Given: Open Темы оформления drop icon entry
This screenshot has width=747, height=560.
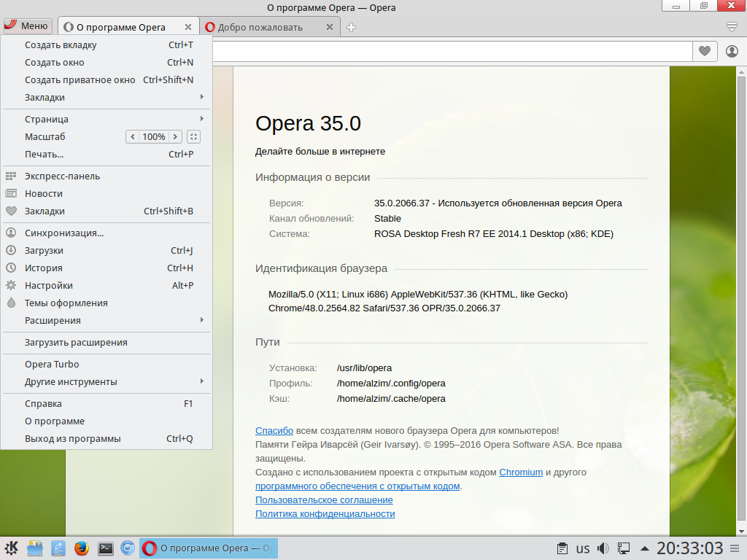Looking at the screenshot, I should coord(107,303).
